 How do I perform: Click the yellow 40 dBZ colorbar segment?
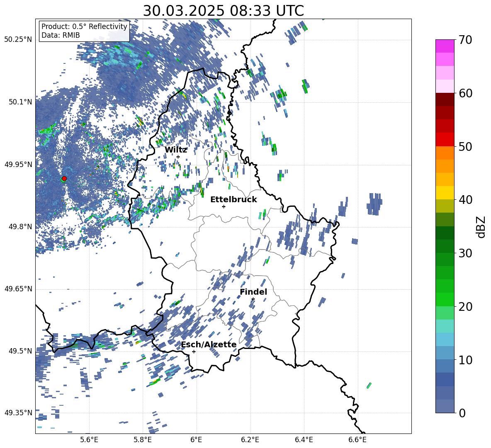coord(445,193)
